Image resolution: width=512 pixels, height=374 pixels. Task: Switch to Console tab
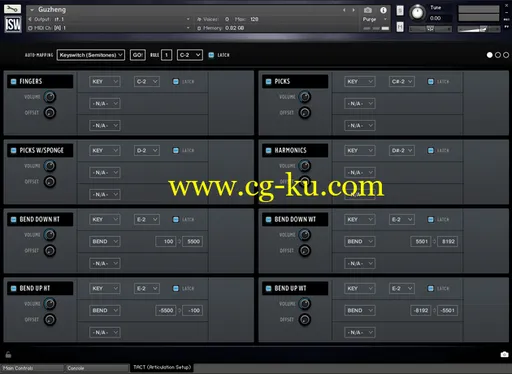96,368
